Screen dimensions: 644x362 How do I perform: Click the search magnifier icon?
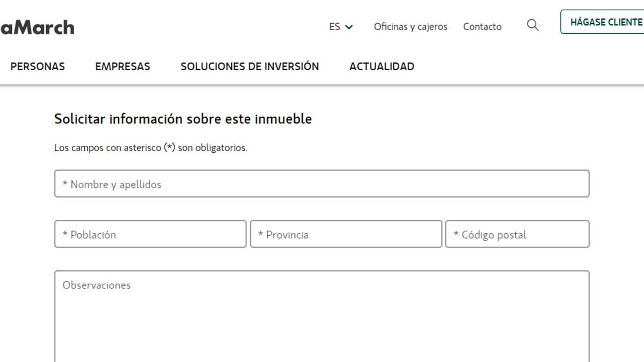coord(532,25)
